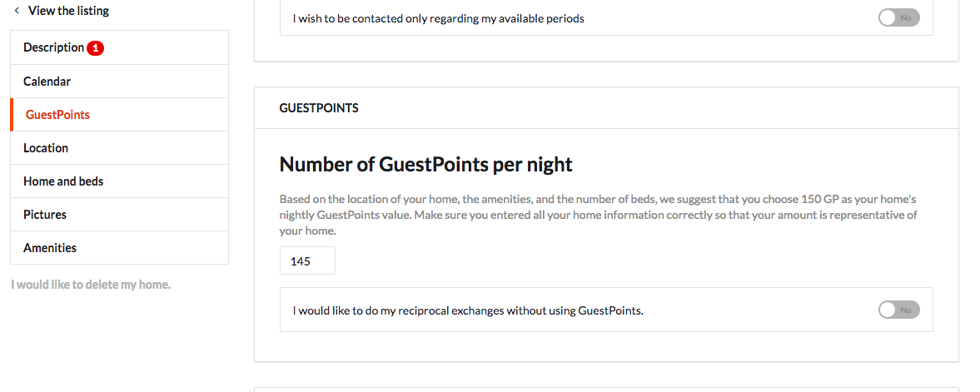Navigate to the Amenities section
The image size is (980, 392).
pyautogui.click(x=119, y=247)
